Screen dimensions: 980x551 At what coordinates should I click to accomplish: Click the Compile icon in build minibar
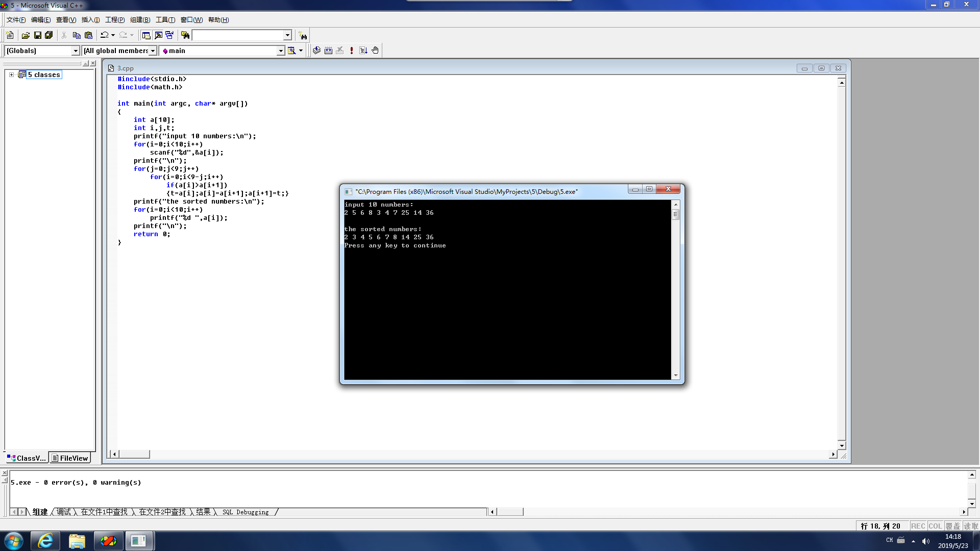point(316,51)
